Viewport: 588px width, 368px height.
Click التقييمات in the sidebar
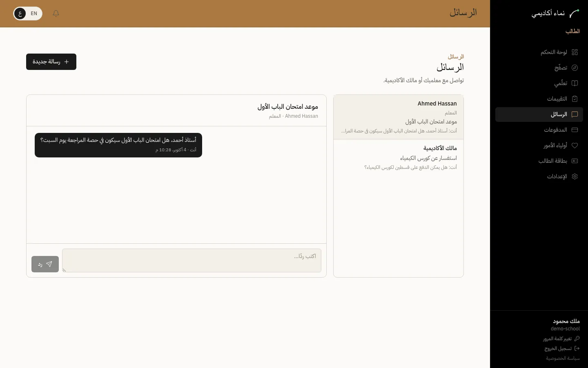tap(539, 99)
